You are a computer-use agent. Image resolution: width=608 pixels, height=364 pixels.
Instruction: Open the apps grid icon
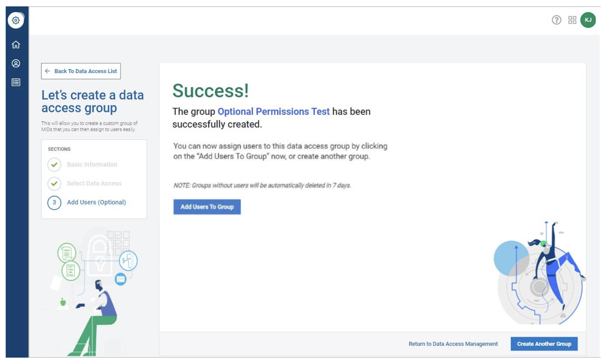572,20
